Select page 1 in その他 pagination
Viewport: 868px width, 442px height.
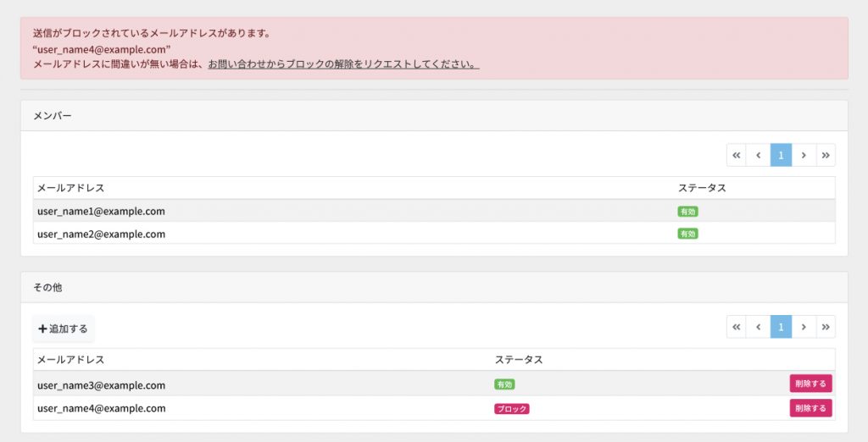click(781, 327)
